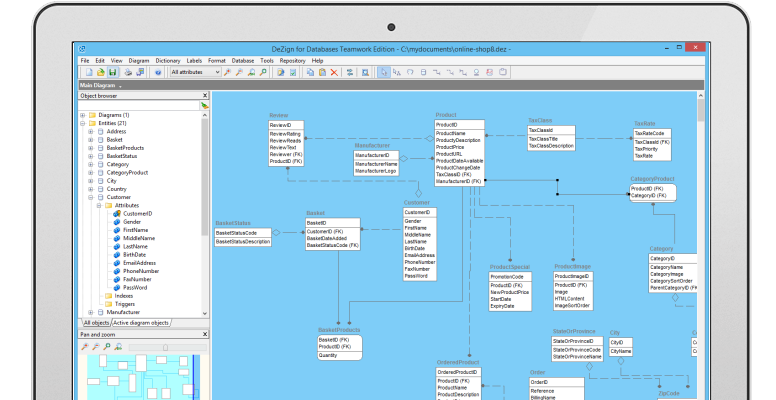Viewport: 776px width, 400px height.
Task: Select CustomerID attribute in the tree
Action: point(138,214)
